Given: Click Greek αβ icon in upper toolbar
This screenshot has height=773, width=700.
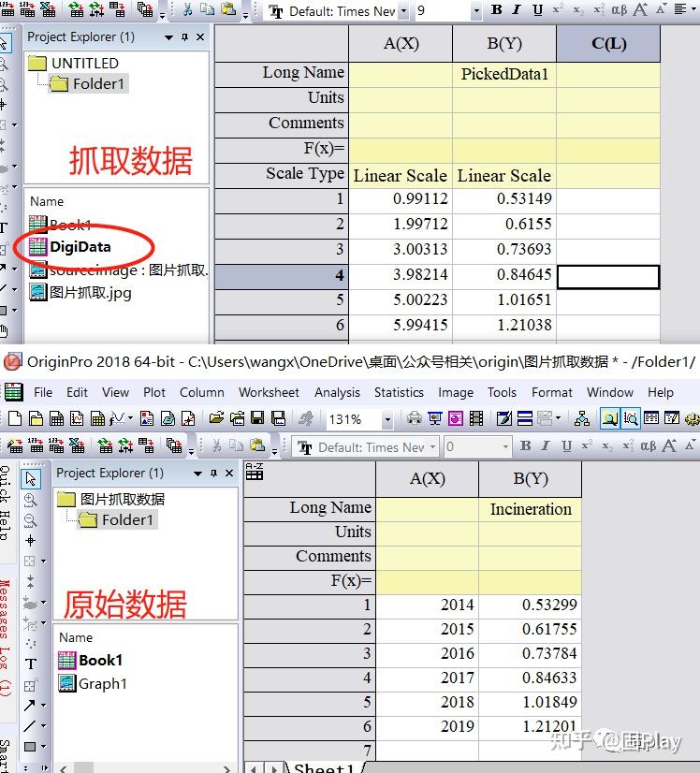Looking at the screenshot, I should [x=620, y=10].
